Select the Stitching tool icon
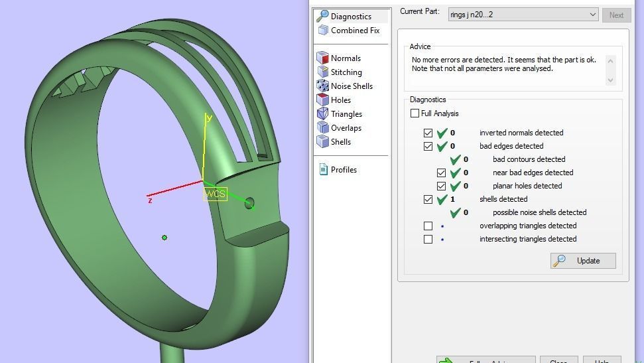This screenshot has height=363, width=644. (x=322, y=72)
